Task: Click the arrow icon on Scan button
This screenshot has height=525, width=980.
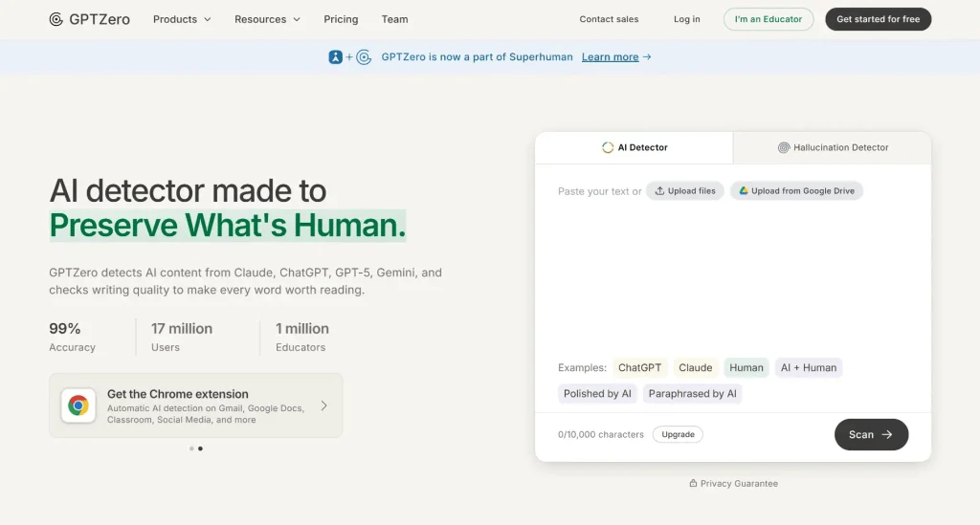Action: click(887, 434)
